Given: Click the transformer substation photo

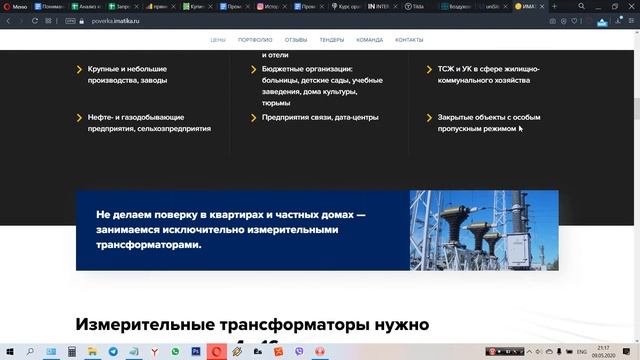Looking at the screenshot, I should point(484,230).
